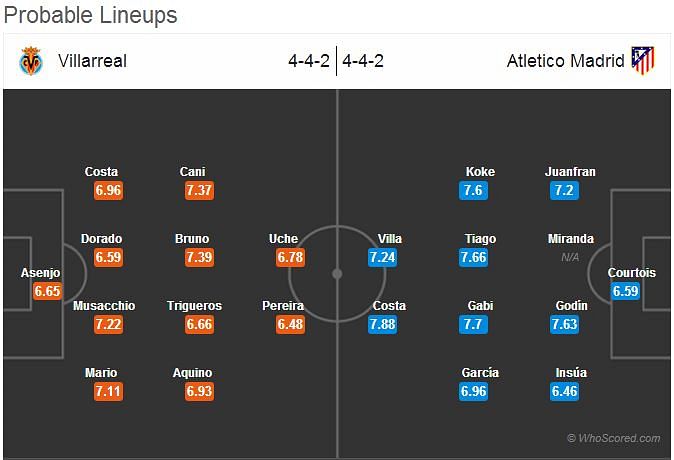Select the player name Godín
The height and width of the screenshot is (460, 674).
pos(571,306)
